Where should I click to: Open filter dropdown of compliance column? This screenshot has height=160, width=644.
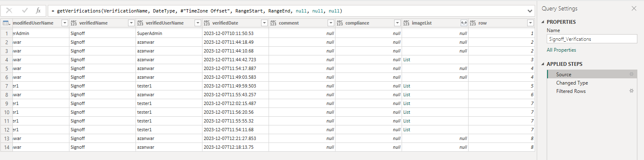pyautogui.click(x=397, y=23)
